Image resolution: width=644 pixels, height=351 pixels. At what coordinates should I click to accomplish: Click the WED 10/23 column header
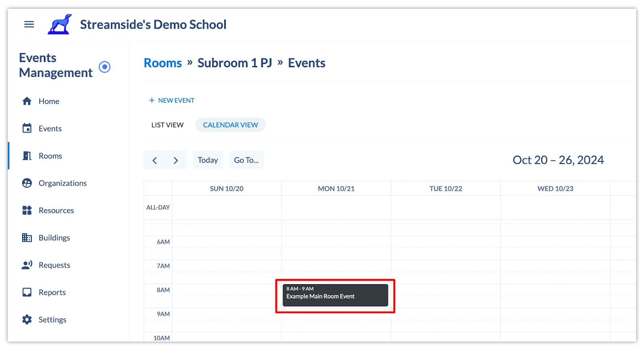coord(555,189)
